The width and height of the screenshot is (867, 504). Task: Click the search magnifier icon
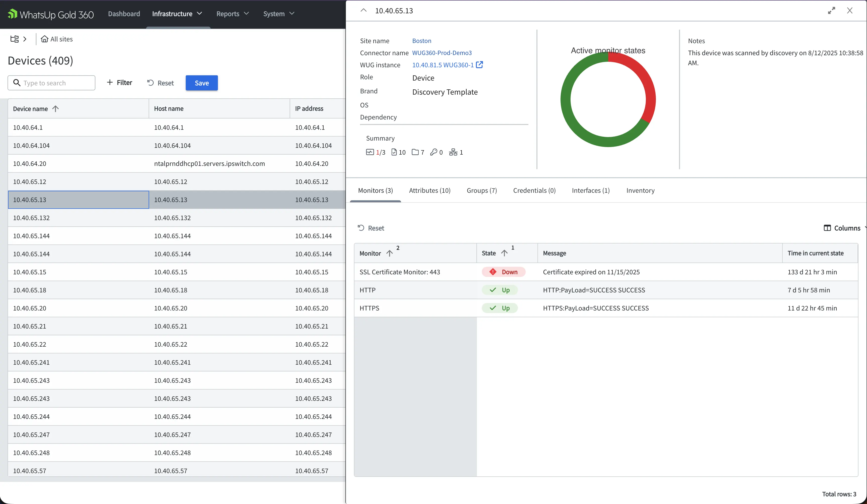[x=17, y=83]
